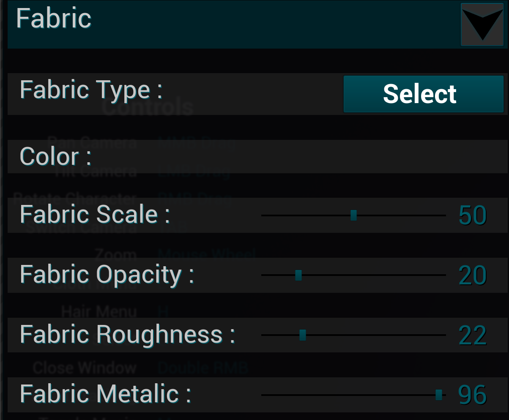Image resolution: width=509 pixels, height=420 pixels.
Task: Click the Fabric Scale value 50
Action: tap(472, 215)
